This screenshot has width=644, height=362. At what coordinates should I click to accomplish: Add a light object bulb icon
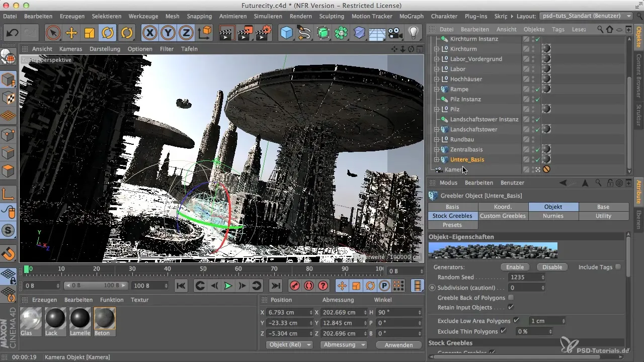tap(413, 33)
